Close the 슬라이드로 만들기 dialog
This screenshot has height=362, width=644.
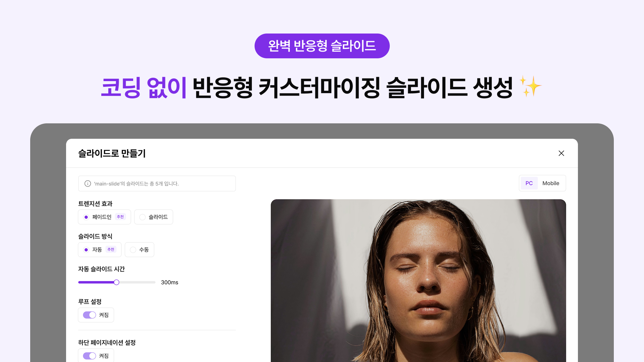[561, 153]
